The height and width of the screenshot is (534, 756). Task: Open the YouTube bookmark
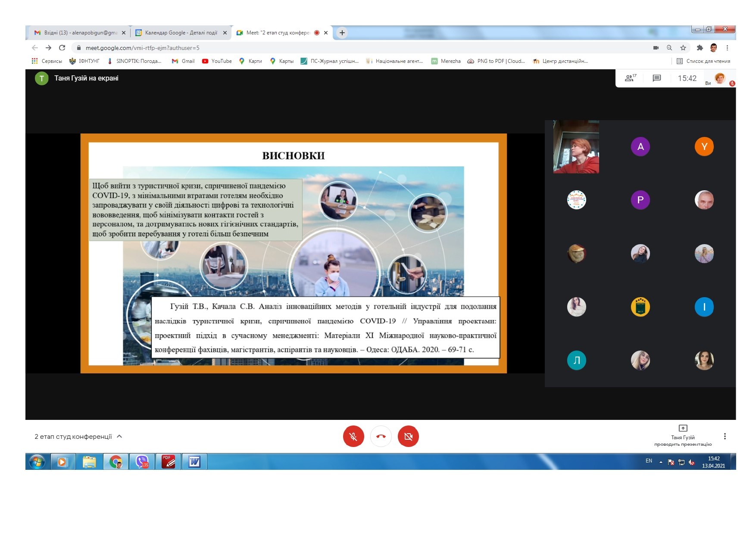(x=217, y=61)
